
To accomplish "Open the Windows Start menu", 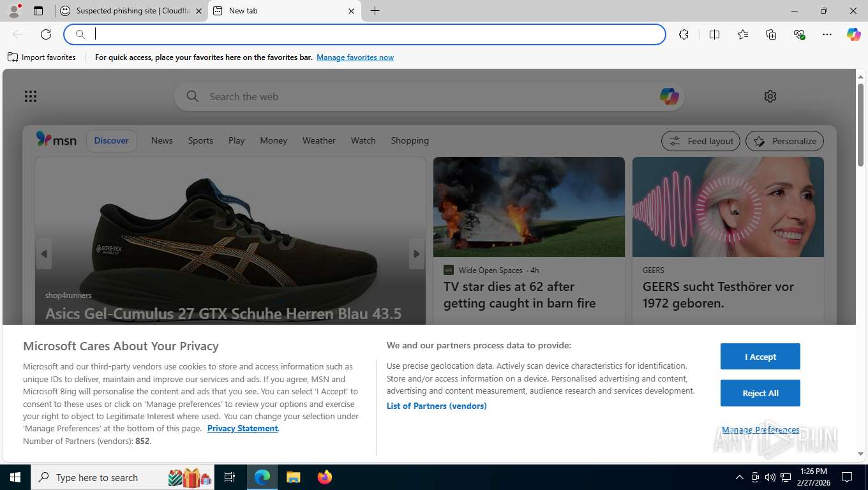I will [15, 477].
